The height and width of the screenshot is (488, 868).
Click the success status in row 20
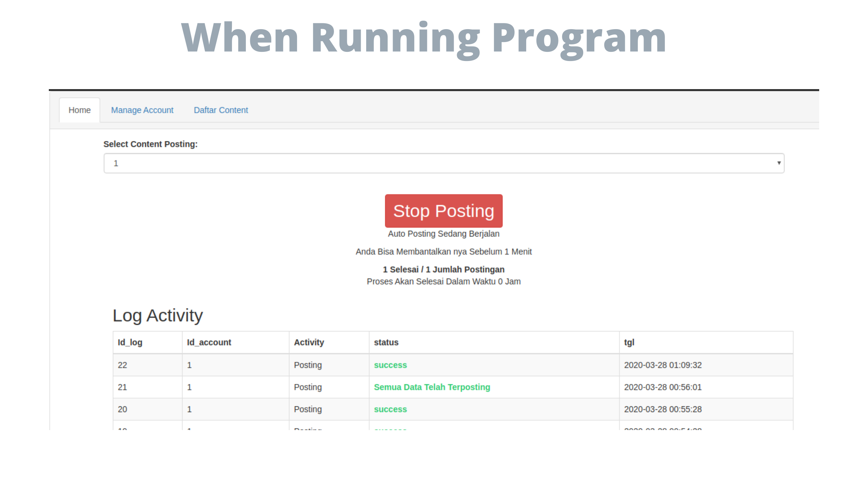point(390,409)
